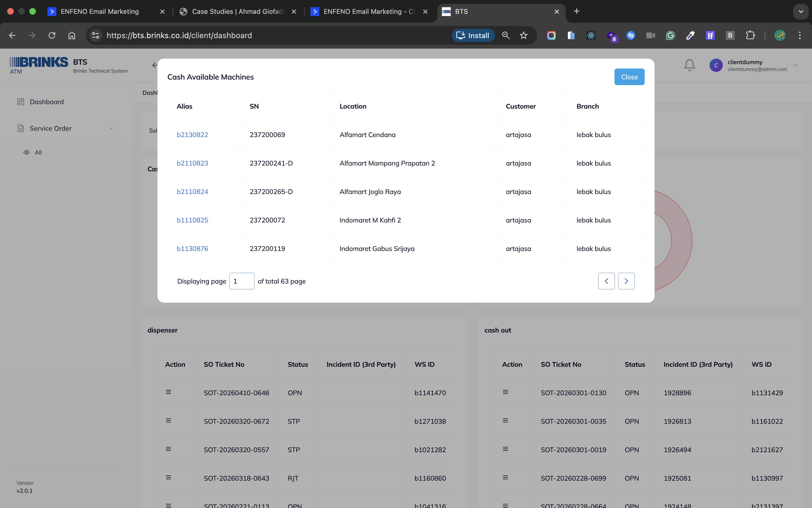Screen dimensions: 812x508
Task: Open the Extensions puzzle icon
Action: coord(750,35)
